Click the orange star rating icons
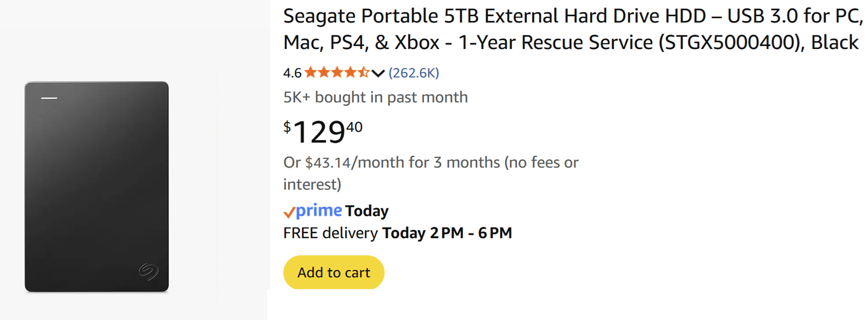Viewport: 868px width, 320px height. tap(337, 73)
